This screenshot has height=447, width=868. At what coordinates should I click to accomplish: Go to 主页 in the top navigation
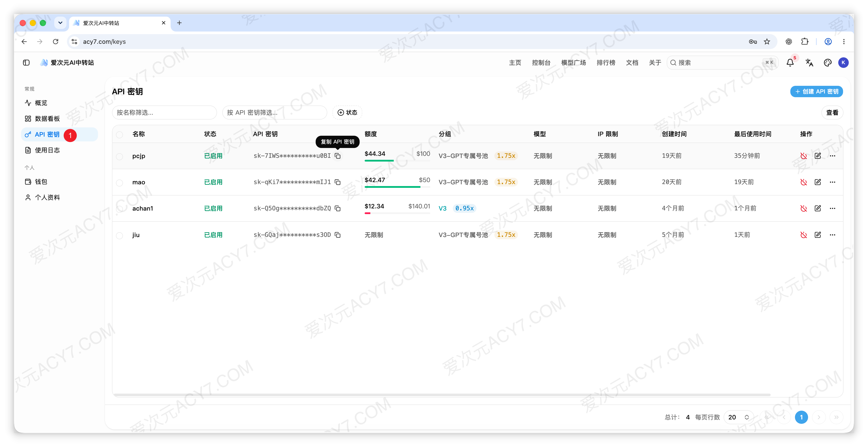tap(515, 63)
